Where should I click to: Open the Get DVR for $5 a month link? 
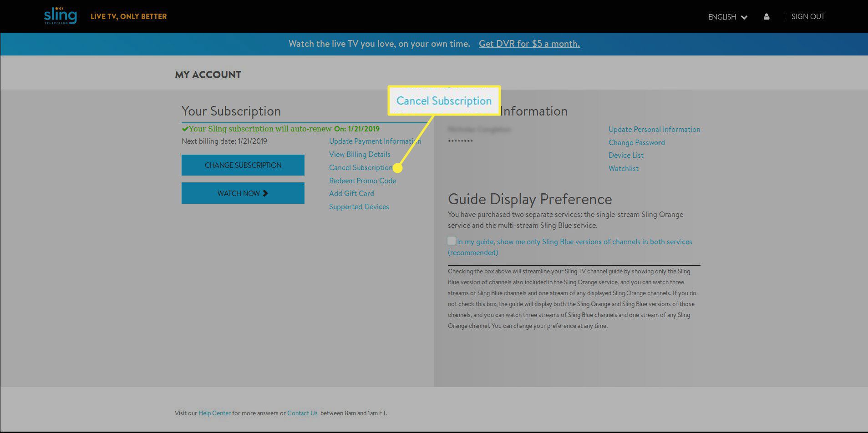tap(529, 44)
